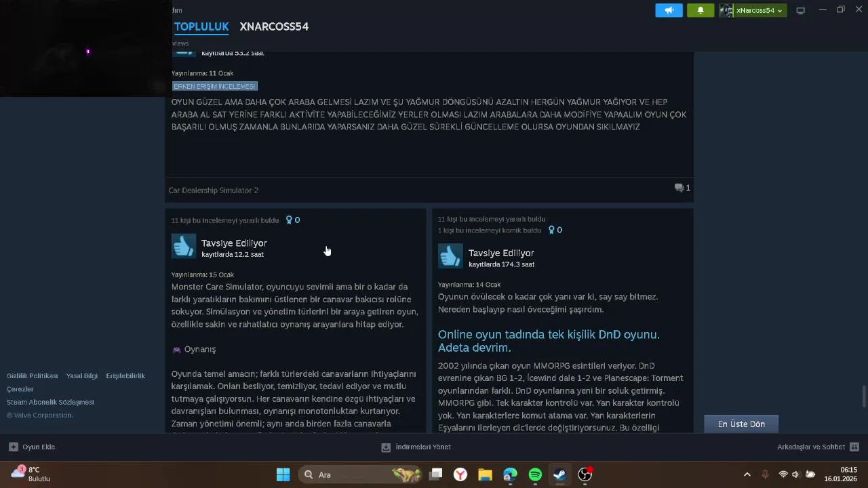Click the Yayınlanma: 11 Ocak date text
This screenshot has width=868, height=488.
202,73
